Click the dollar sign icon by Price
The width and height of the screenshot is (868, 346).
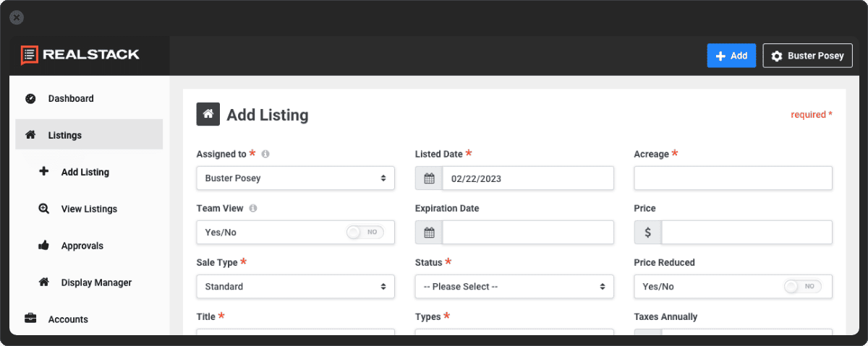tap(647, 233)
